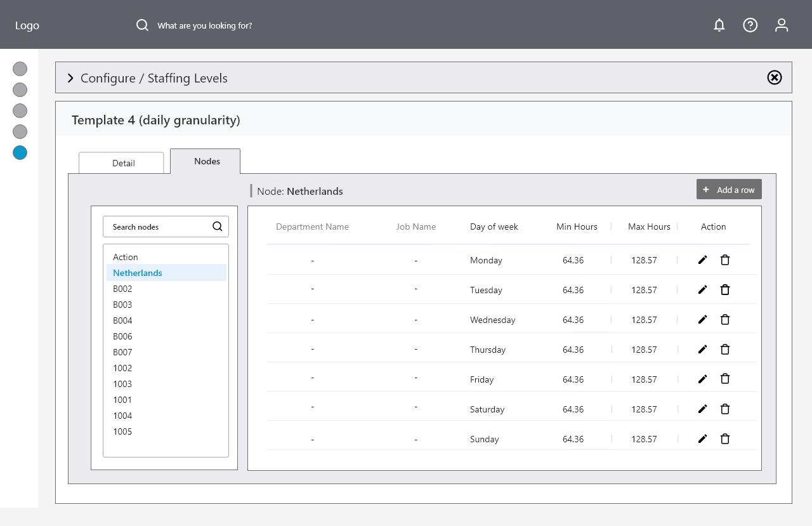
Task: Focus the Search nodes input field
Action: (x=166, y=227)
